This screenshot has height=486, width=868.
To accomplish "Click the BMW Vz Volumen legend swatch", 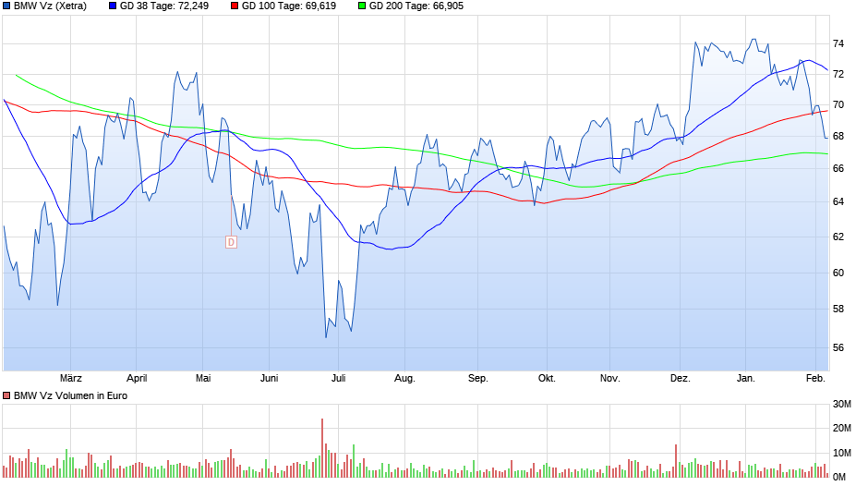I will pos(6,395).
